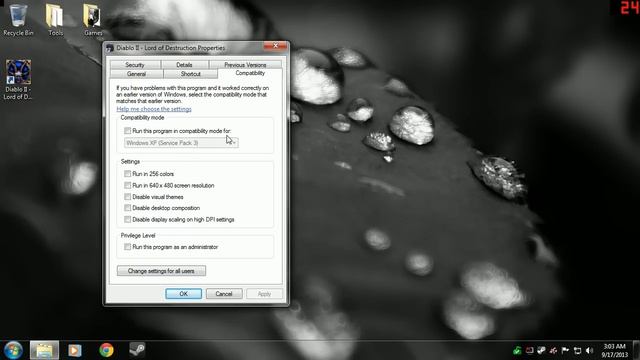
Task: Click the Apply button
Action: coord(264,294)
